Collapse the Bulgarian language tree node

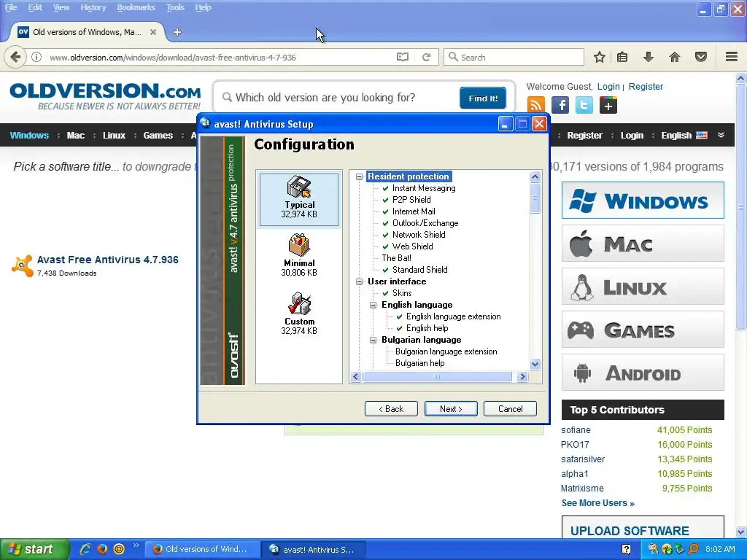(x=373, y=340)
